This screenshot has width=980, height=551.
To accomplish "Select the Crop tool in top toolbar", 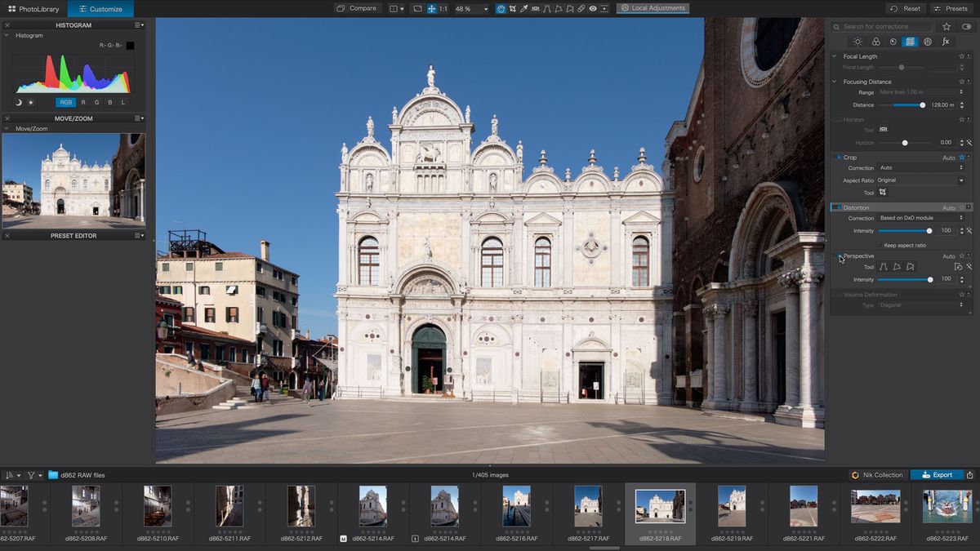I will (513, 8).
